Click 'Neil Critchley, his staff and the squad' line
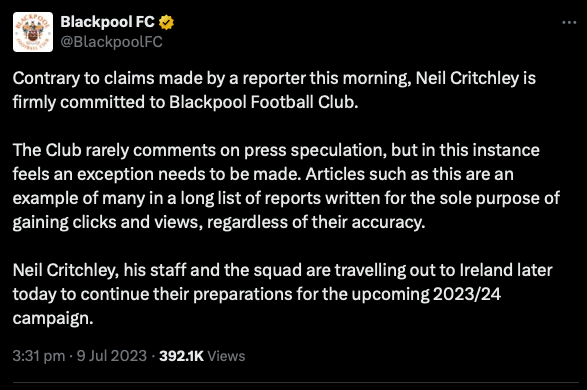 click(x=282, y=270)
